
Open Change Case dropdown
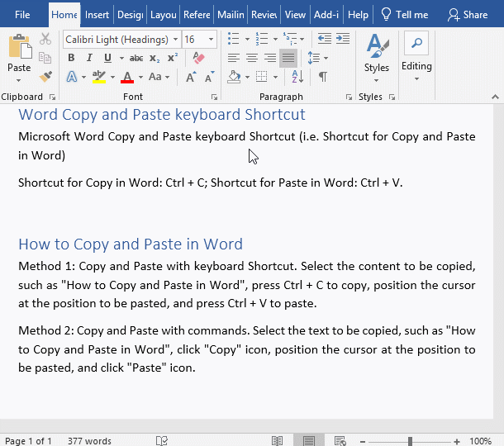(x=159, y=77)
